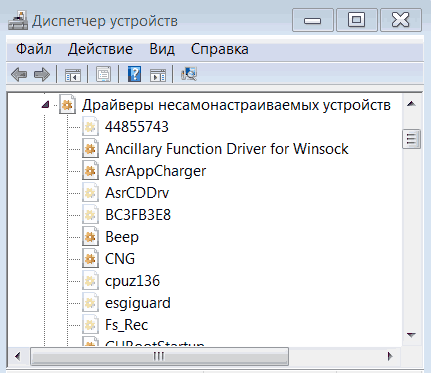Open the Properties toolbar icon
Viewport: 431px width, 373px height.
103,74
